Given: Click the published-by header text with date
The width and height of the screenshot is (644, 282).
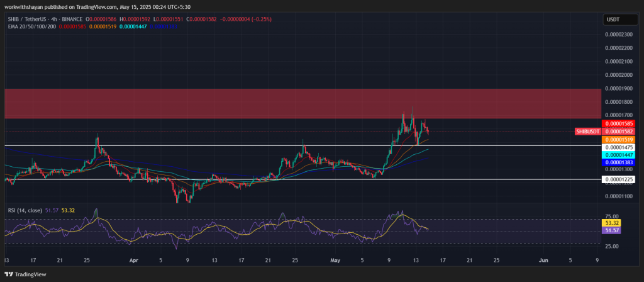Looking at the screenshot, I should click(97, 7).
